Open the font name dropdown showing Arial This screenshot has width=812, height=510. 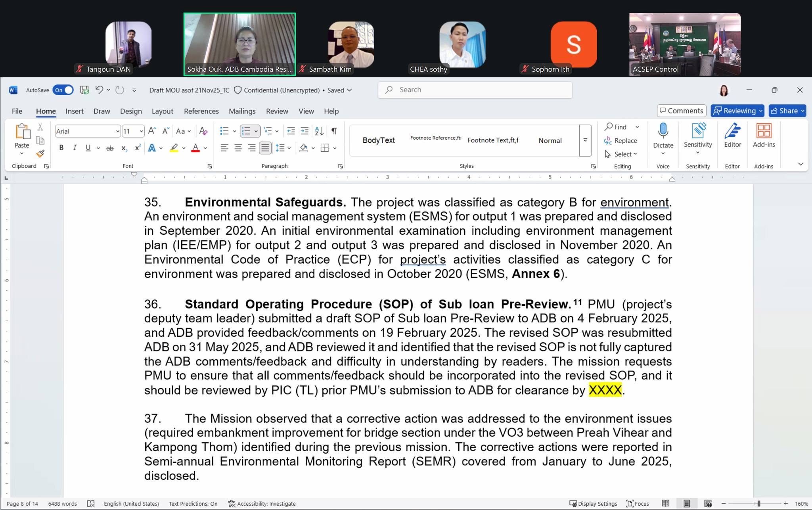[117, 131]
